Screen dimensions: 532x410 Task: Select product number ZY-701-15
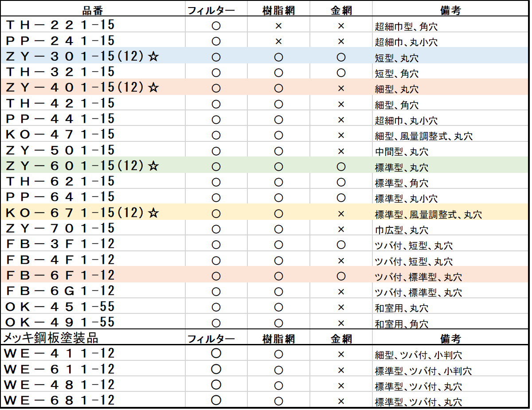click(60, 228)
